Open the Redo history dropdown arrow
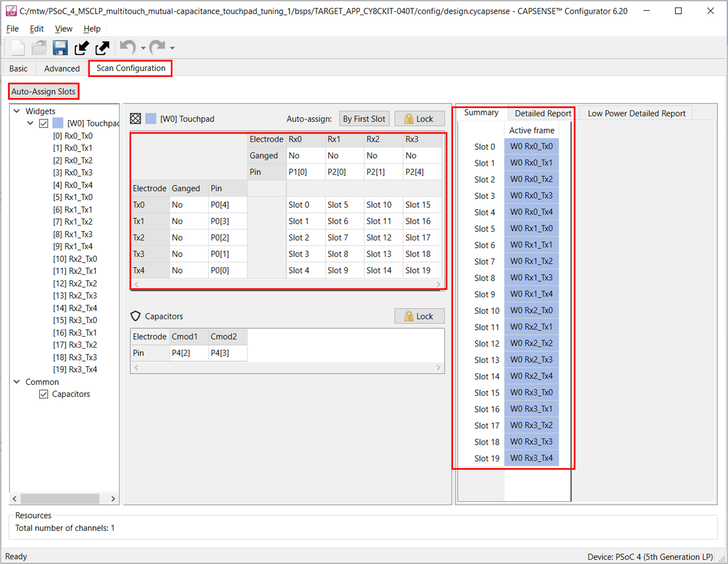This screenshot has width=728, height=564. pos(172,48)
